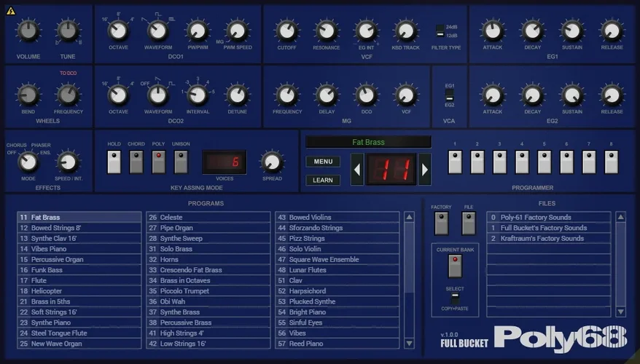This screenshot has height=364, width=640.
Task: Click the Spread knob
Action: [272, 162]
